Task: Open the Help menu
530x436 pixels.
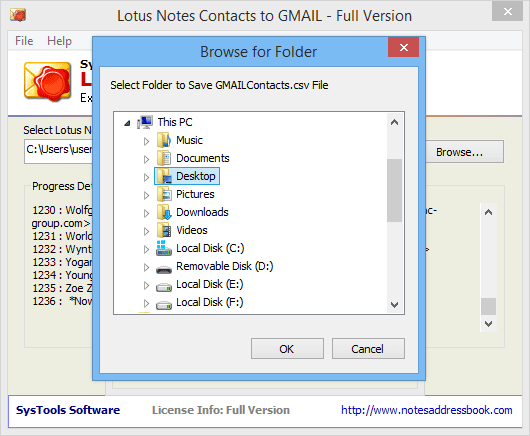Action: coord(59,41)
